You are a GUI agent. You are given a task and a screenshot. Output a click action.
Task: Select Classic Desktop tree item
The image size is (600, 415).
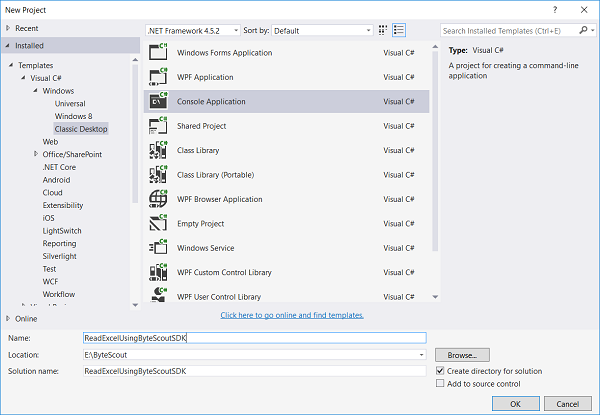point(81,129)
